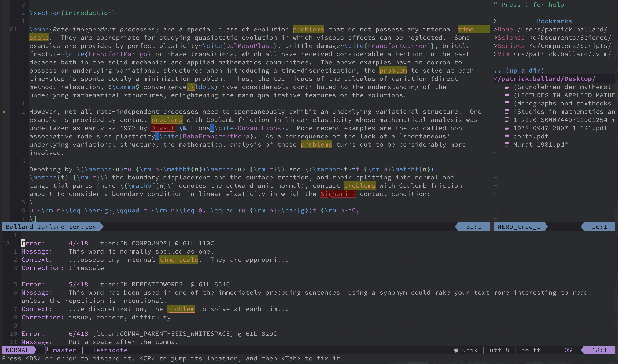Click the file icon beside Monographs and textbooks
Image resolution: width=618 pixels, height=364 pixels.
(x=507, y=103)
